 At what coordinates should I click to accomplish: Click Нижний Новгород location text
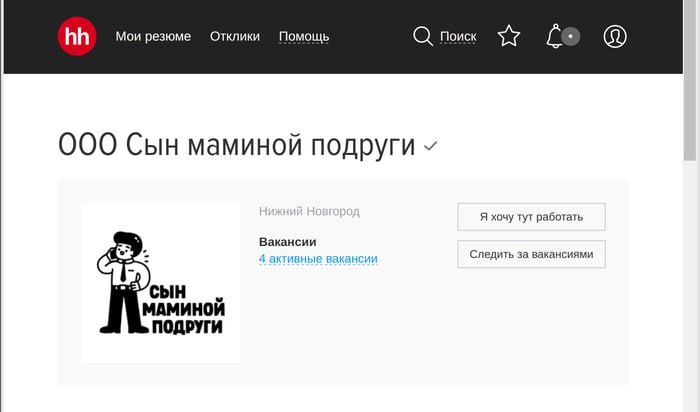click(309, 211)
